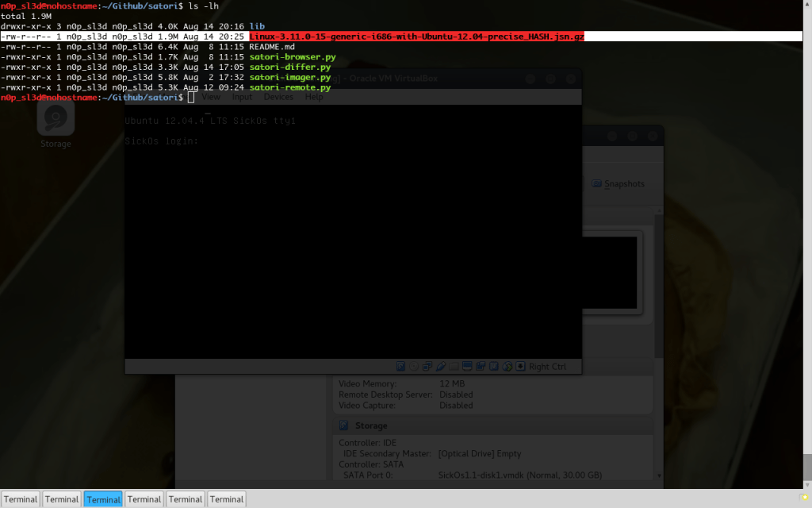Screen dimensions: 812x508
Task: Click the video capture recording indicator
Action: [x=481, y=366]
